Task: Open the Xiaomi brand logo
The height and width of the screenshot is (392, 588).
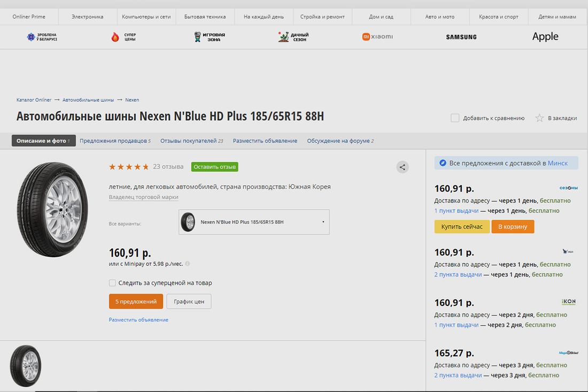Action: (x=377, y=36)
